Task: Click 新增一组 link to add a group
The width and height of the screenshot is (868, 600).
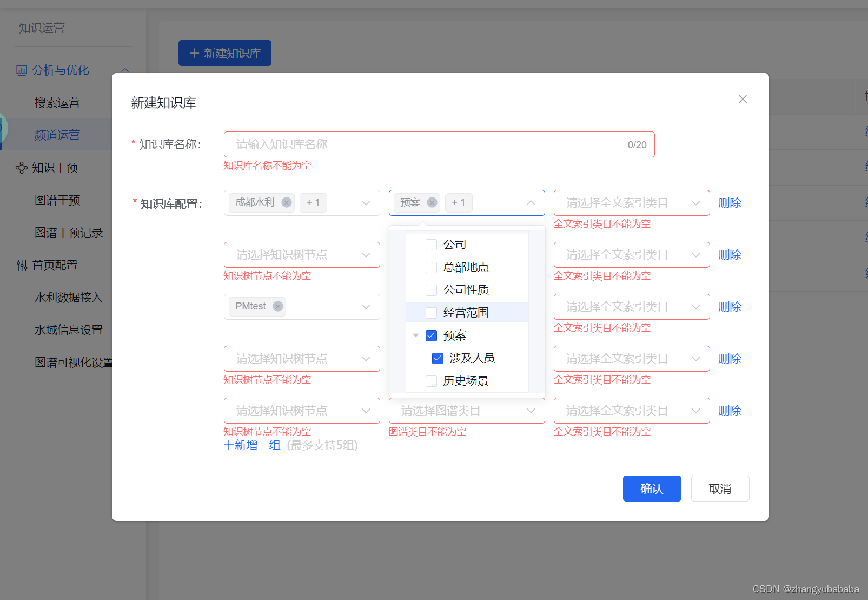Action: [252, 445]
